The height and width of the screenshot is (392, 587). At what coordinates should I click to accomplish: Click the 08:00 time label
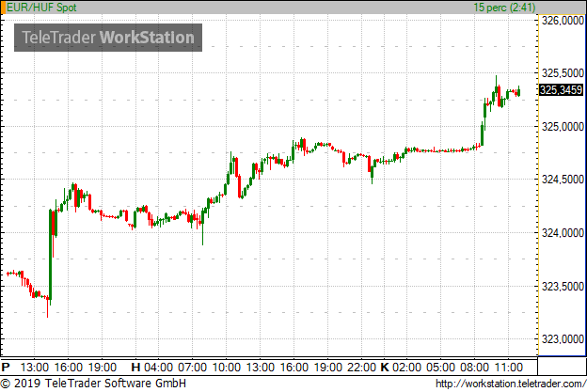coord(474,367)
